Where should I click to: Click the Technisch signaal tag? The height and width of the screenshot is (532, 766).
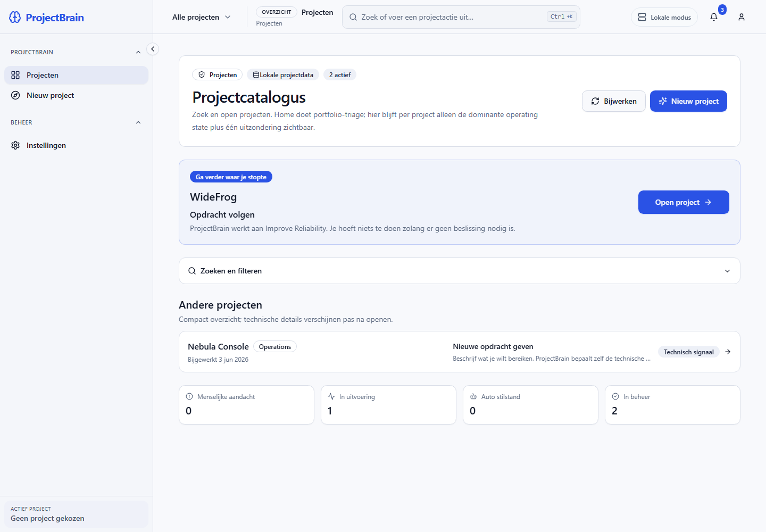click(689, 352)
